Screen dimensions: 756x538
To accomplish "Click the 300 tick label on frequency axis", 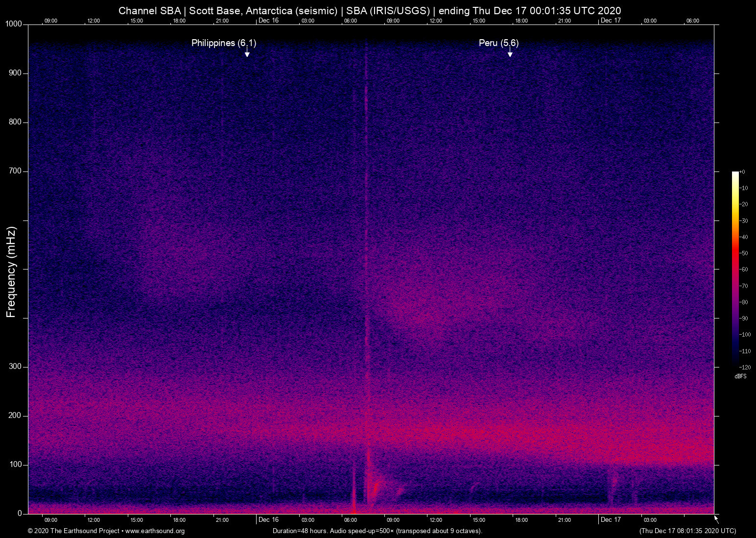I will coord(15,367).
